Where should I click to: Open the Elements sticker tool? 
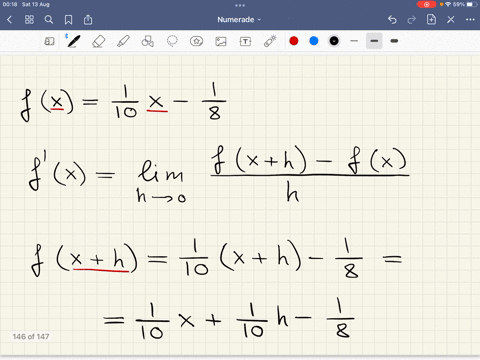(x=196, y=41)
